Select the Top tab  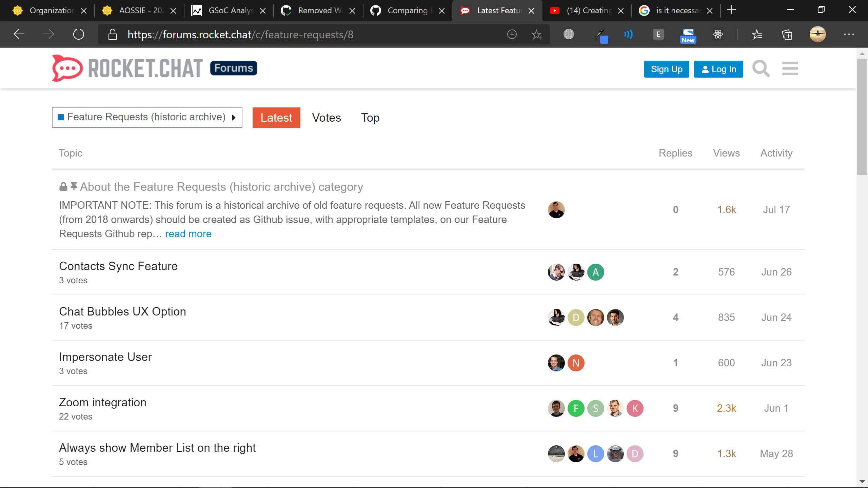pyautogui.click(x=370, y=118)
